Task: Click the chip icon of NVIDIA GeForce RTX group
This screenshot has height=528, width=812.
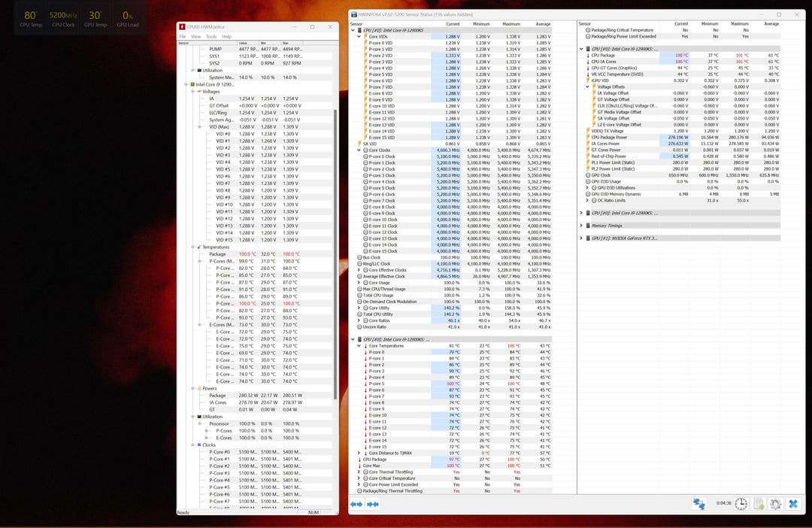Action: tap(588, 238)
